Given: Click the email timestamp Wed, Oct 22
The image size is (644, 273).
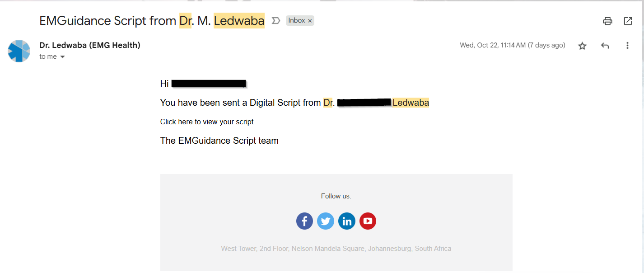Looking at the screenshot, I should tap(512, 45).
